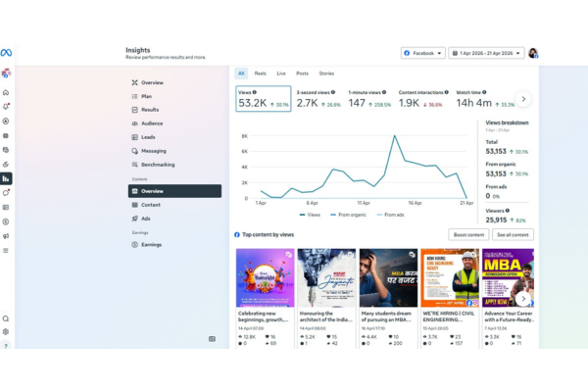The image size is (588, 392).
Task: Switch to the Stories tab
Action: [326, 73]
